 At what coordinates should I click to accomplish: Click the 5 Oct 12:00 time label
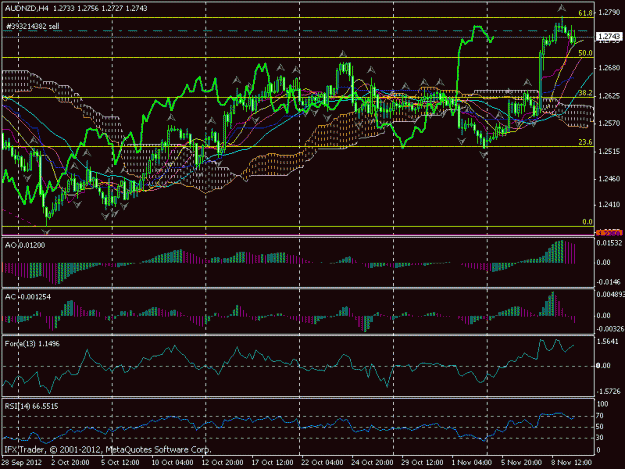click(x=120, y=462)
